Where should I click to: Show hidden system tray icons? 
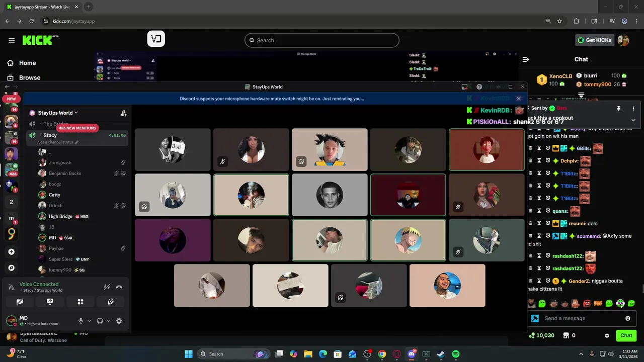(x=581, y=354)
